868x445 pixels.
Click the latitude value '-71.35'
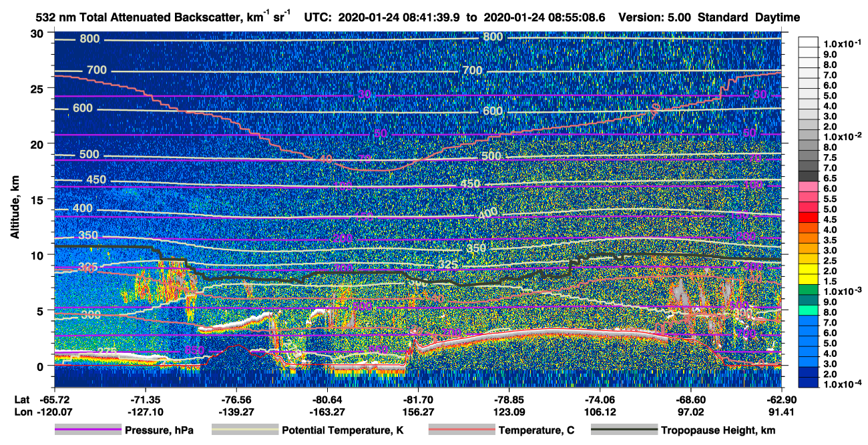tap(145, 399)
